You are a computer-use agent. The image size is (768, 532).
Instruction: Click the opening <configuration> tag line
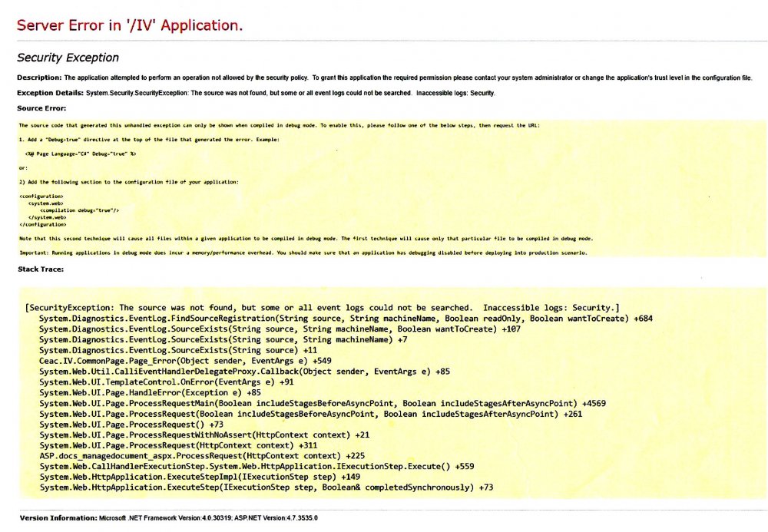(37, 196)
